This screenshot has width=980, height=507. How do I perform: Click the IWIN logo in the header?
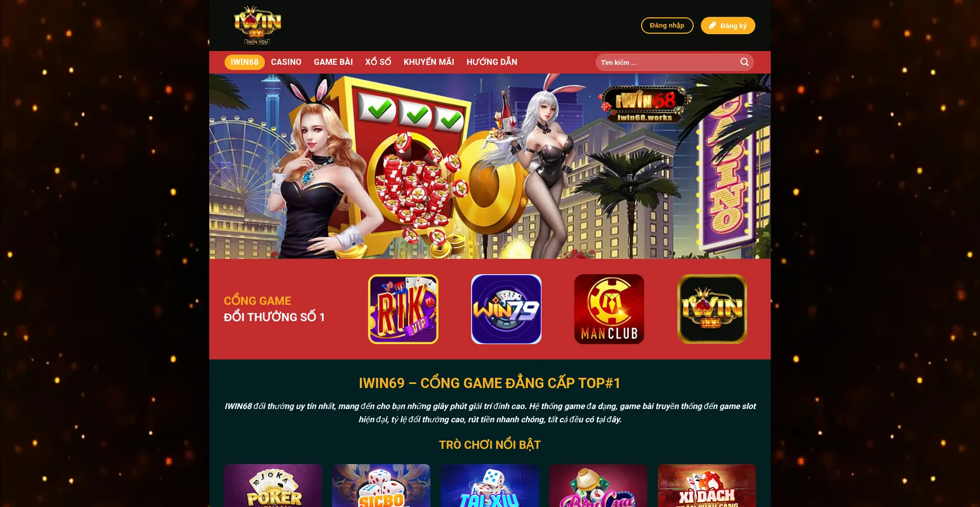click(258, 26)
